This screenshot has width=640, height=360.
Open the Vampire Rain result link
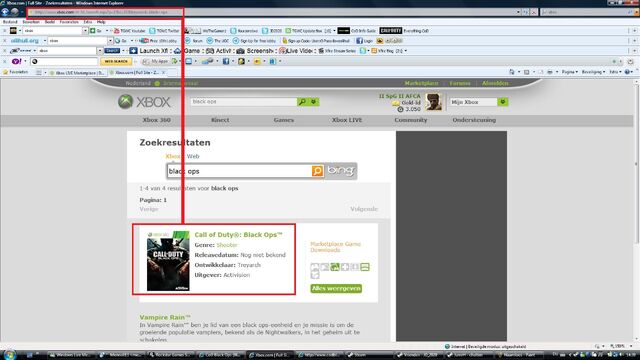click(165, 317)
